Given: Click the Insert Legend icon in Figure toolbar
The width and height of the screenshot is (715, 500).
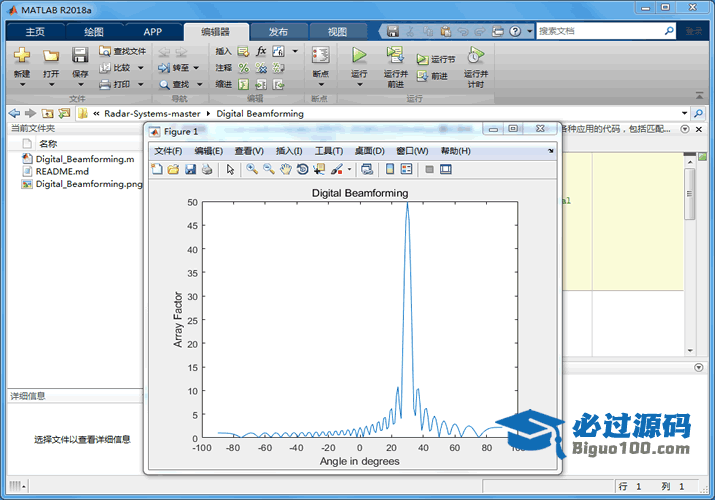Looking at the screenshot, I should tap(406, 170).
